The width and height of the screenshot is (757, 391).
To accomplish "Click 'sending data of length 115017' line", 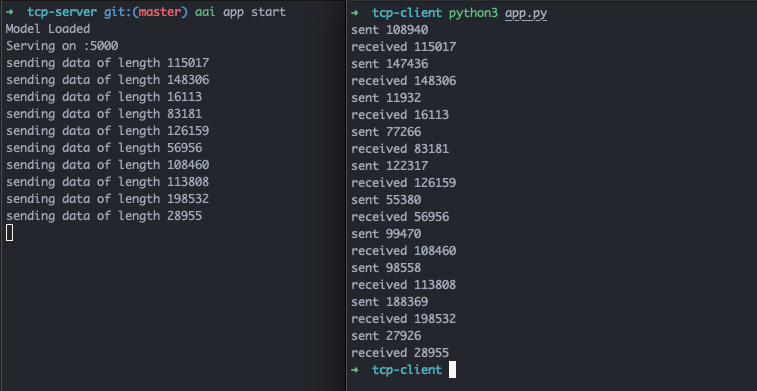I will point(107,63).
